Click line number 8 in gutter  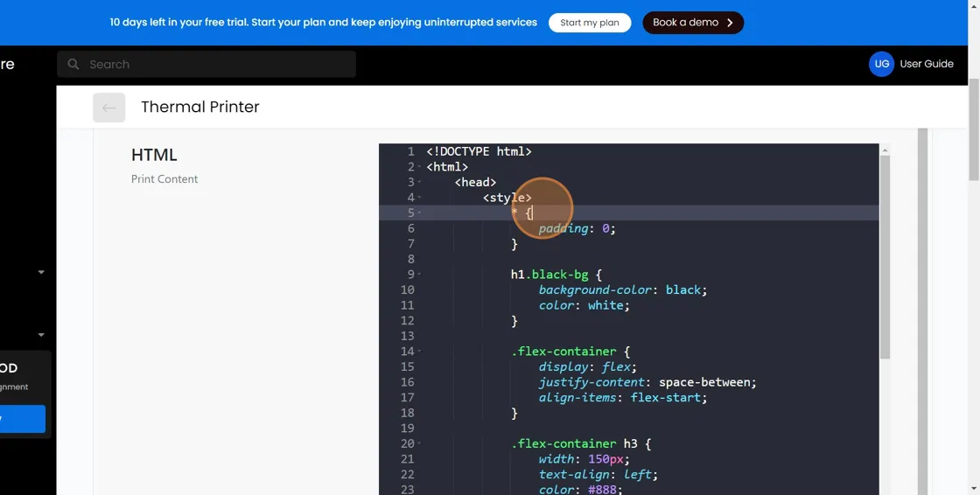click(410, 259)
